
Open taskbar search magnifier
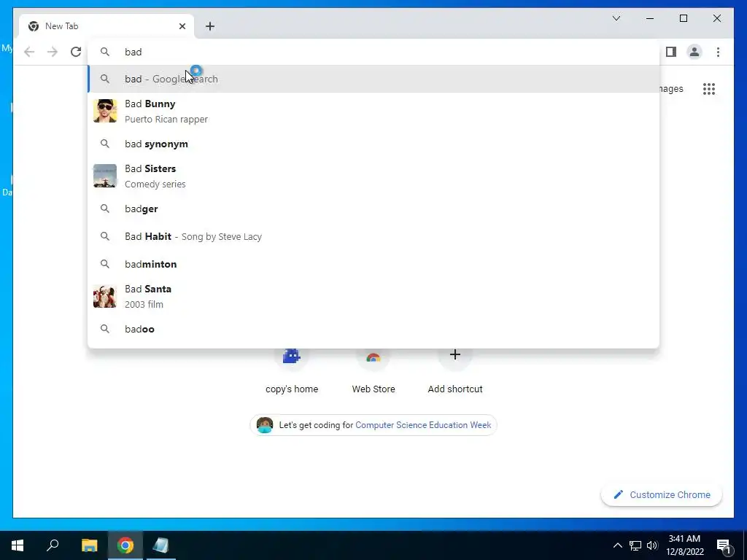[x=53, y=545]
